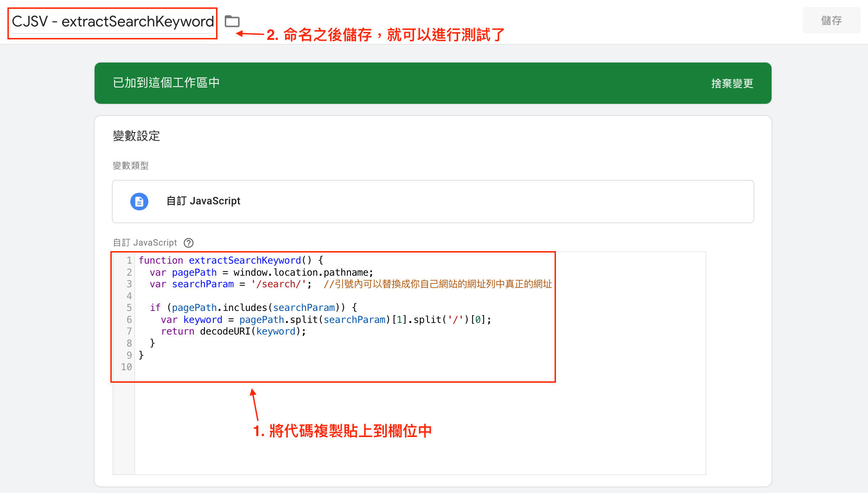Click the 變數設定 section heading
Screen dimensions: 868x493
coord(137,136)
